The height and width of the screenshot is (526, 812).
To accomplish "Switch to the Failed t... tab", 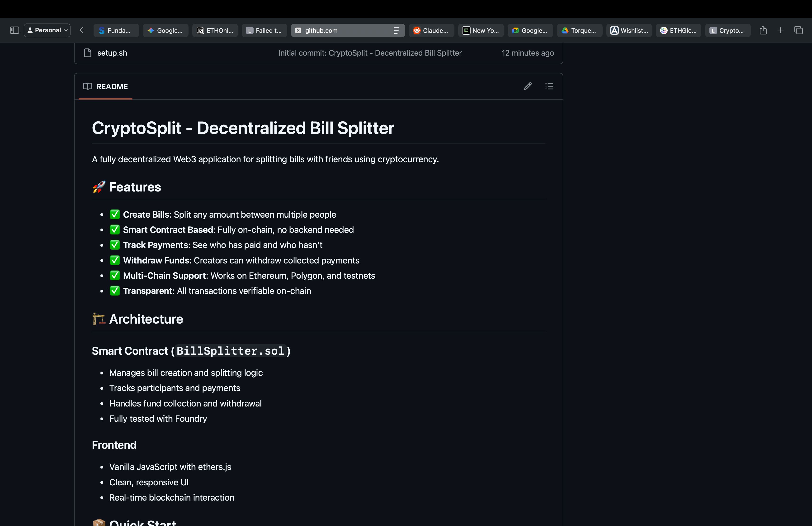I will [x=264, y=30].
